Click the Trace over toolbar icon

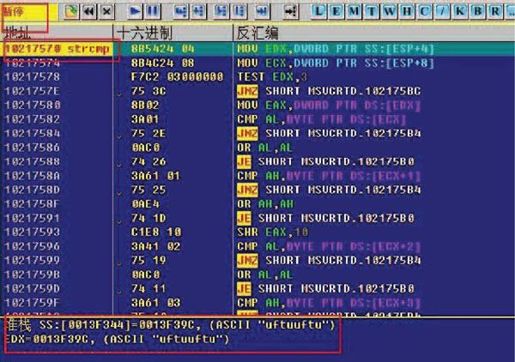click(239, 12)
